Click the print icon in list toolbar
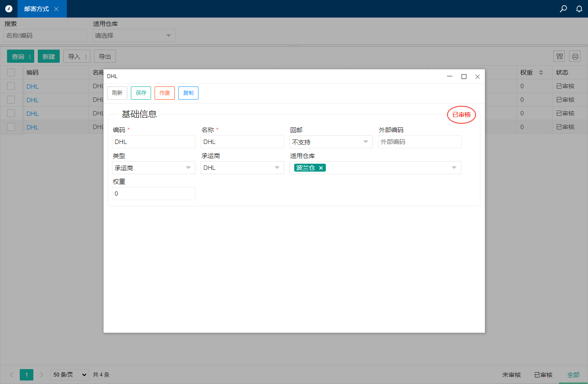 575,56
